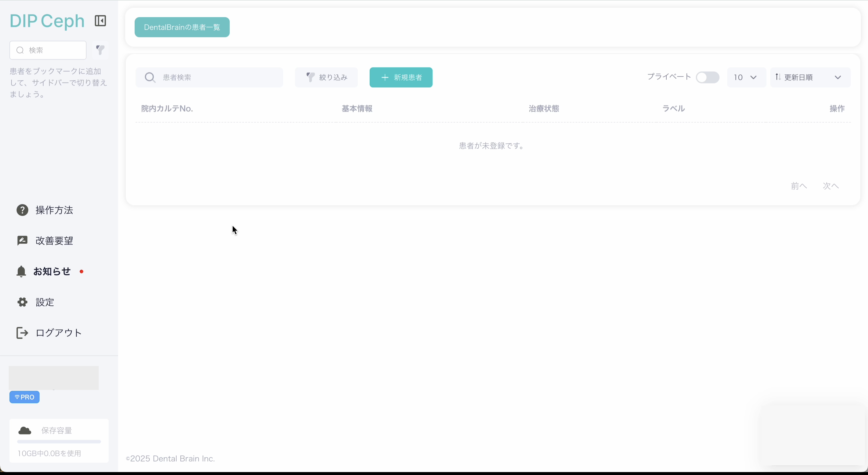Viewport: 868px width, 475px height.
Task: Click the magnifier icon in 患者検索
Action: click(x=150, y=77)
